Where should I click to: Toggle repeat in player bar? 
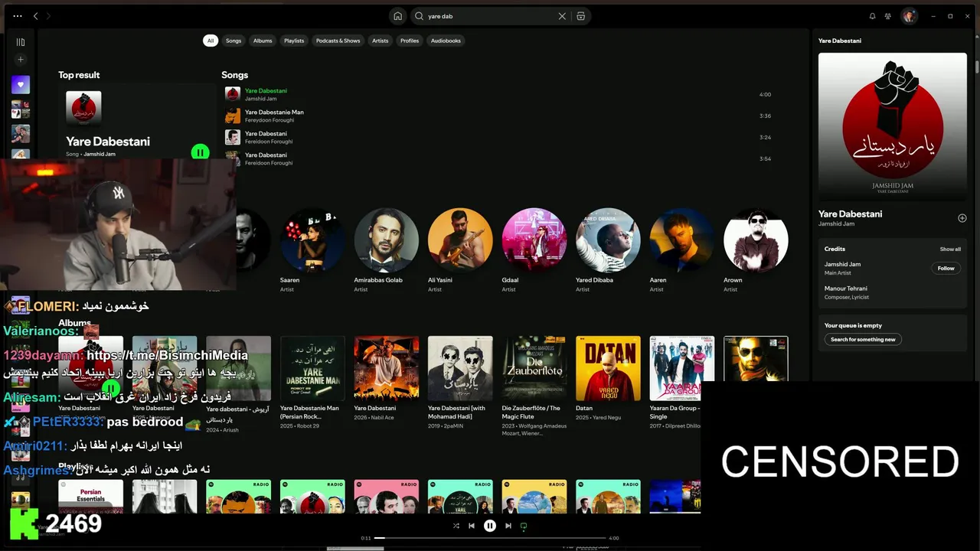pos(524,526)
